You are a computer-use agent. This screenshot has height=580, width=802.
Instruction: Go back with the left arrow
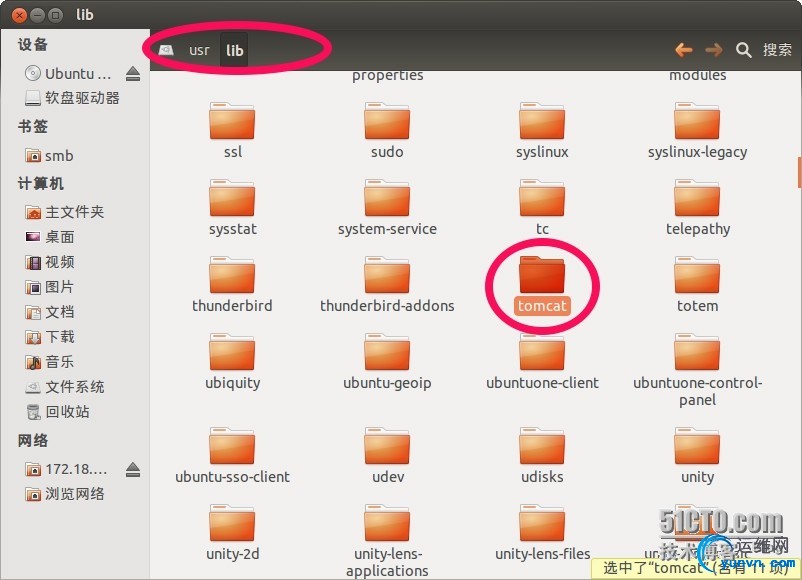pos(684,50)
